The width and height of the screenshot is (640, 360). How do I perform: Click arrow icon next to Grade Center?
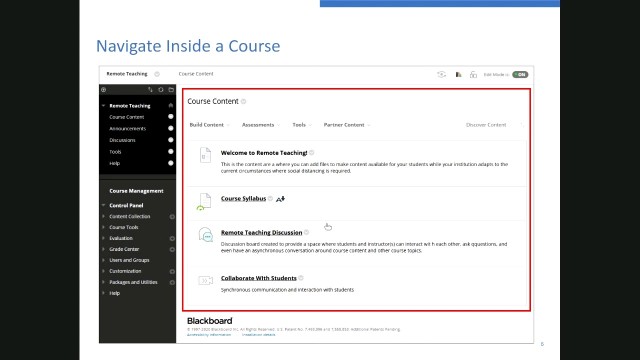coord(172,249)
